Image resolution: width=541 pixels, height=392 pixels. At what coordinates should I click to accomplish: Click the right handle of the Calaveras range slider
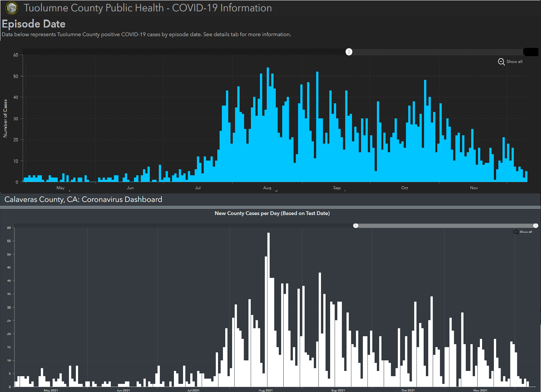[535, 226]
